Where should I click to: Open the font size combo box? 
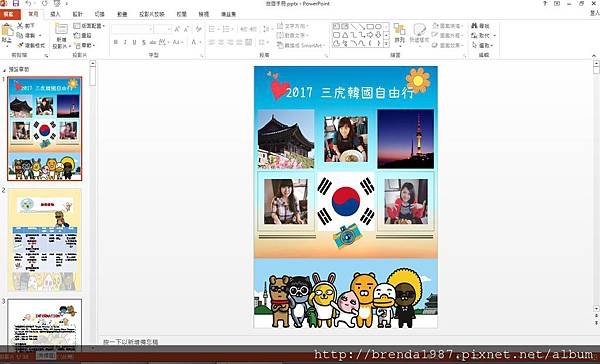(163, 29)
